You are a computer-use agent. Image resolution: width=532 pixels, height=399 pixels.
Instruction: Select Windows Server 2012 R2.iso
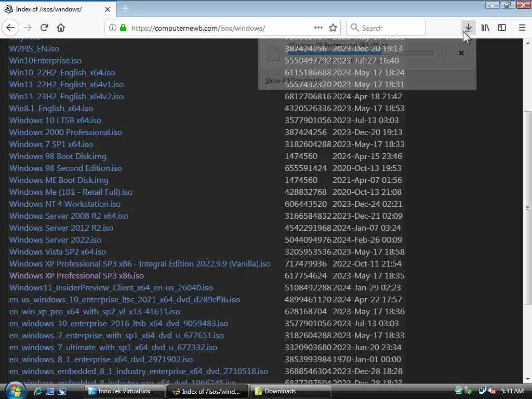61,228
